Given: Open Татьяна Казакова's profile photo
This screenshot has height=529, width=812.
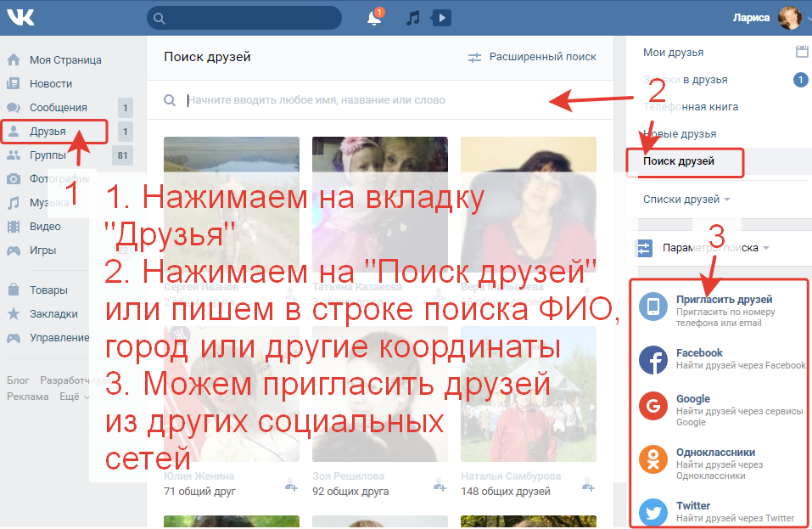Looking at the screenshot, I should point(380,205).
